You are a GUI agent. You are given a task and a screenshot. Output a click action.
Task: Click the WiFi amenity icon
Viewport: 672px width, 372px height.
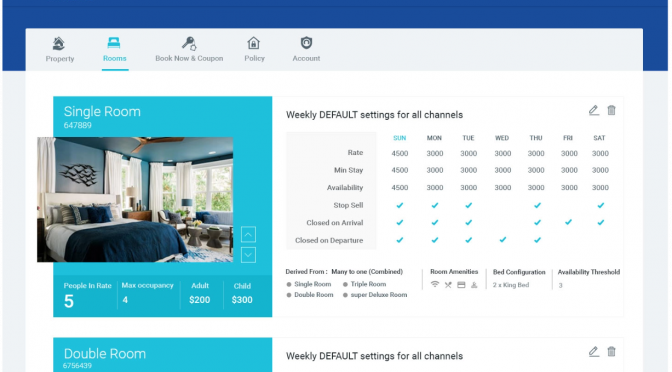435,285
